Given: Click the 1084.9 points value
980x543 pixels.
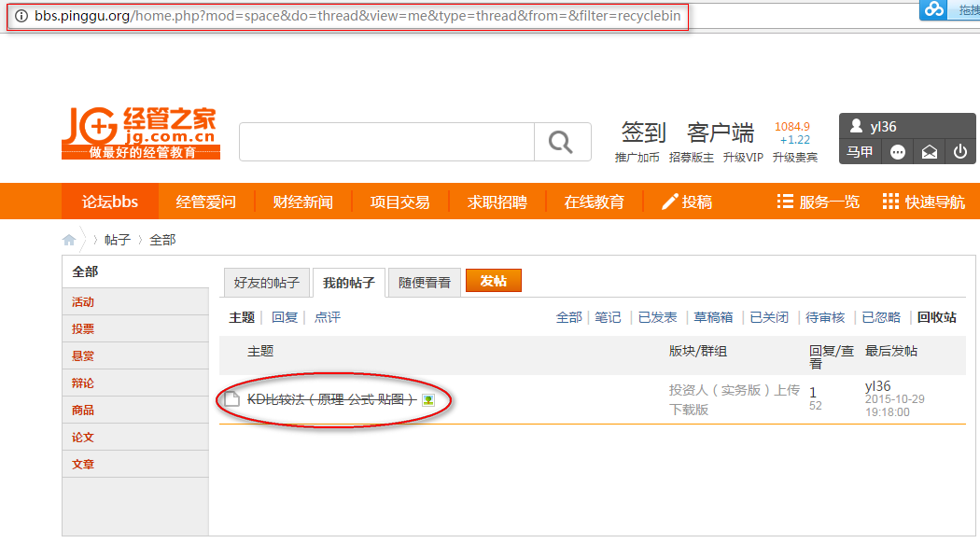Looking at the screenshot, I should pos(791,127).
